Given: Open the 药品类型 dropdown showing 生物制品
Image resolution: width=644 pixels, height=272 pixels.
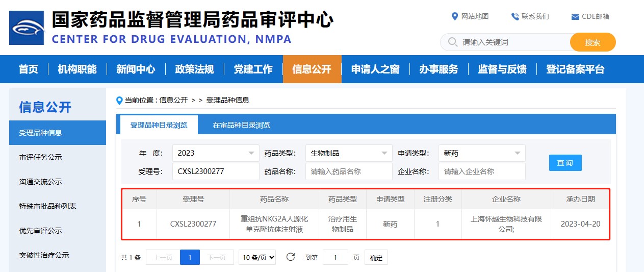Looking at the screenshot, I should point(349,153).
